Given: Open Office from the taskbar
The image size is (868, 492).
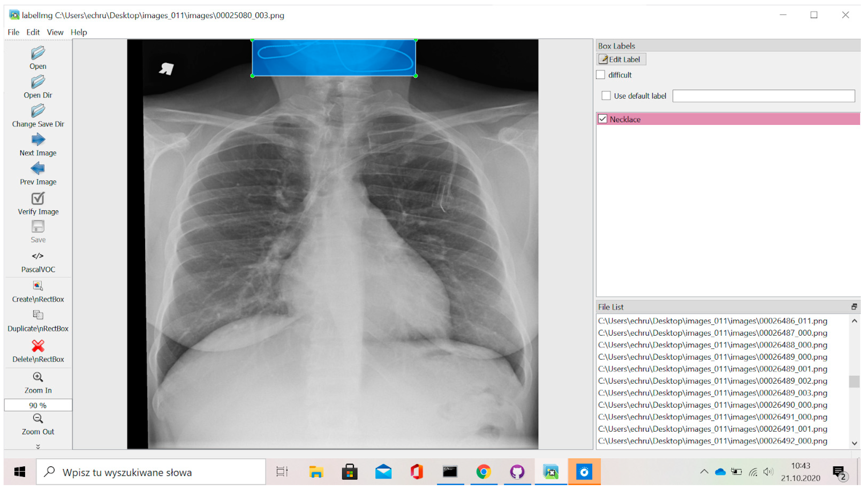Looking at the screenshot, I should pos(416,472).
